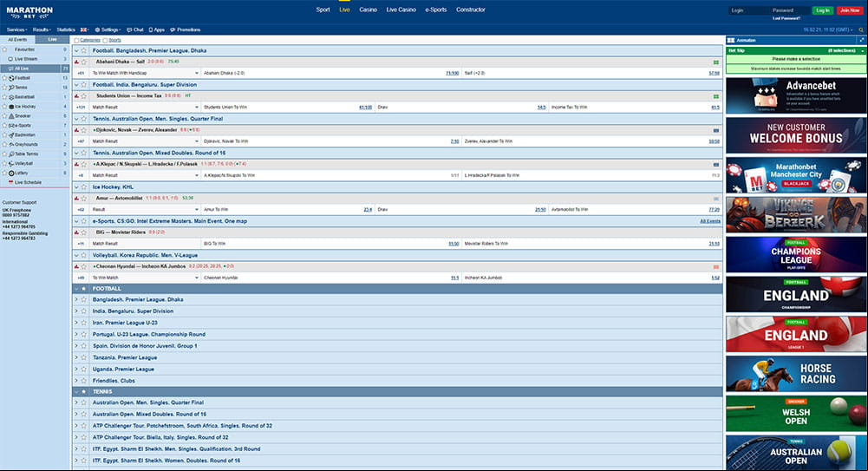Open the Advancebet promo banner
The image size is (868, 471).
coord(796,95)
